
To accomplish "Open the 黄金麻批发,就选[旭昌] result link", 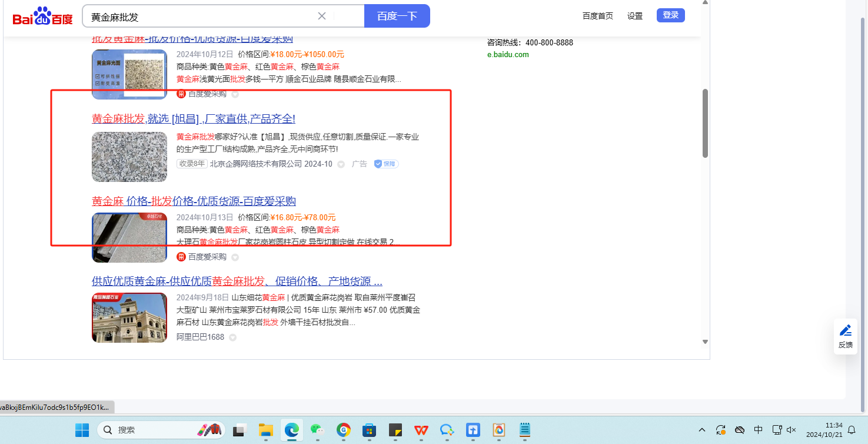I will [x=194, y=119].
